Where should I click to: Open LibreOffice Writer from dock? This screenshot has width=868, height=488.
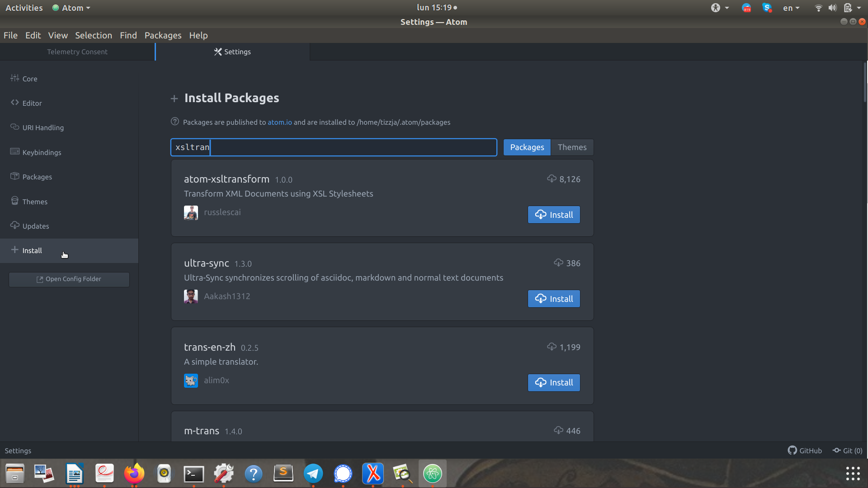[x=75, y=474]
